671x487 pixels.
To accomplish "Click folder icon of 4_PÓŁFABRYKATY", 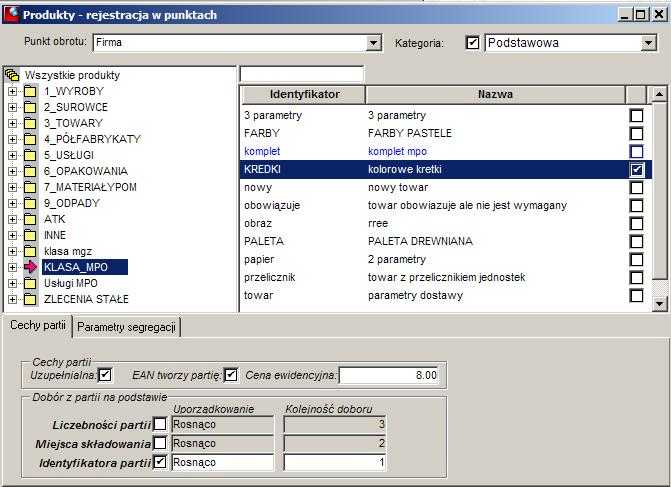I will (x=30, y=139).
